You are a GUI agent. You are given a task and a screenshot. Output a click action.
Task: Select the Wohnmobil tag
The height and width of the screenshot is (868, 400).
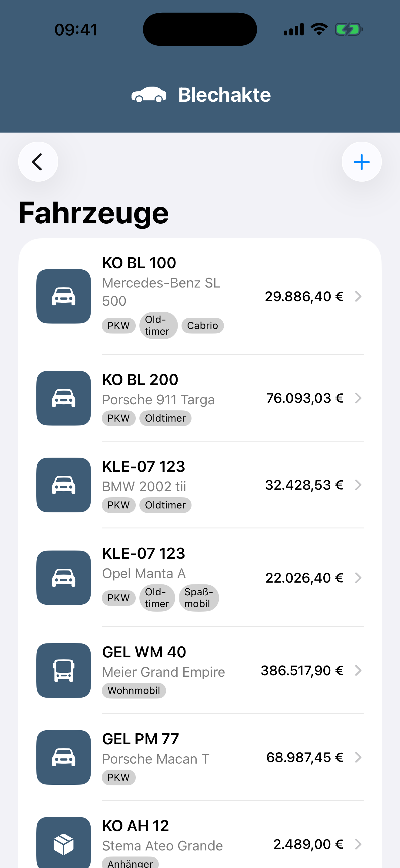point(134,690)
